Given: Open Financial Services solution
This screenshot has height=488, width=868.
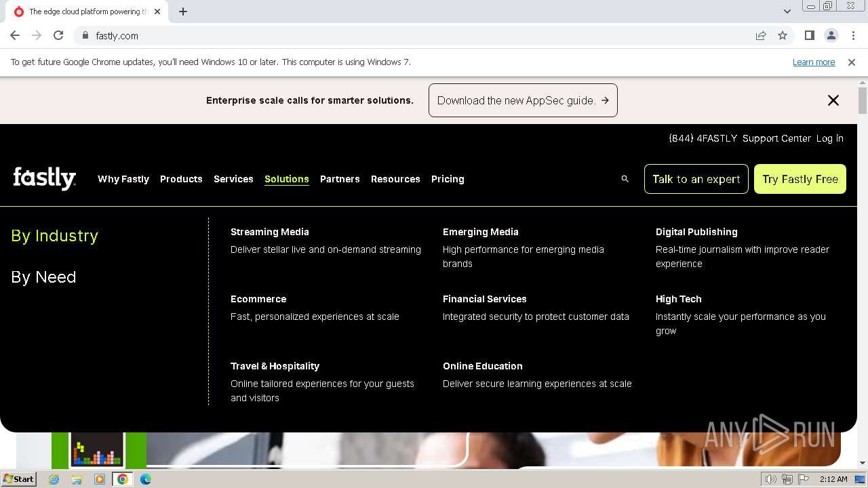Looking at the screenshot, I should point(485,299).
